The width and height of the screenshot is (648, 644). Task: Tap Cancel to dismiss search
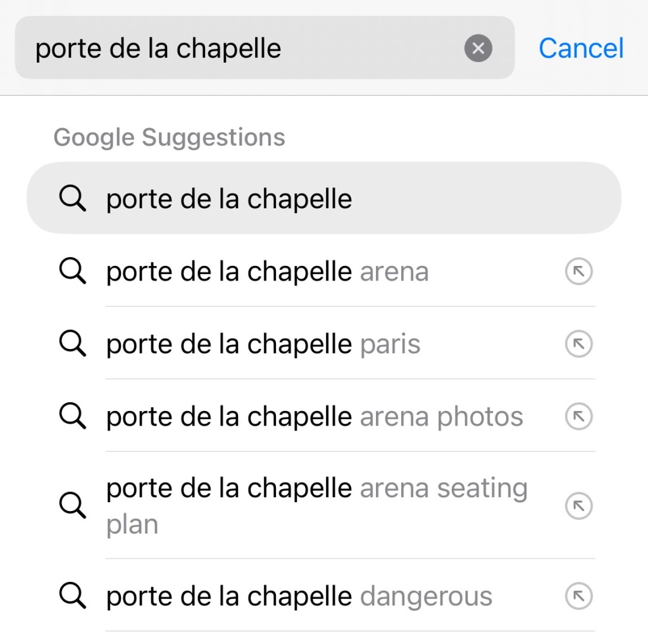[x=581, y=48]
